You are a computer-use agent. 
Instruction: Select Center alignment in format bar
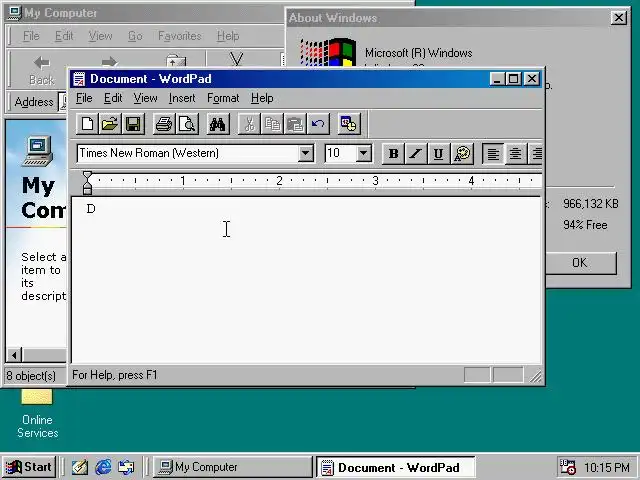pyautogui.click(x=516, y=153)
